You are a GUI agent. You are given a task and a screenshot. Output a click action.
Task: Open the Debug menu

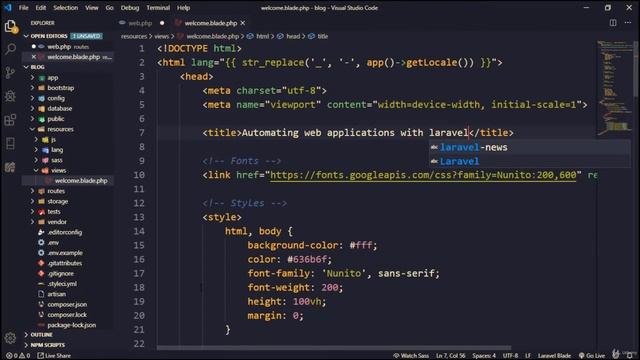pos(130,8)
